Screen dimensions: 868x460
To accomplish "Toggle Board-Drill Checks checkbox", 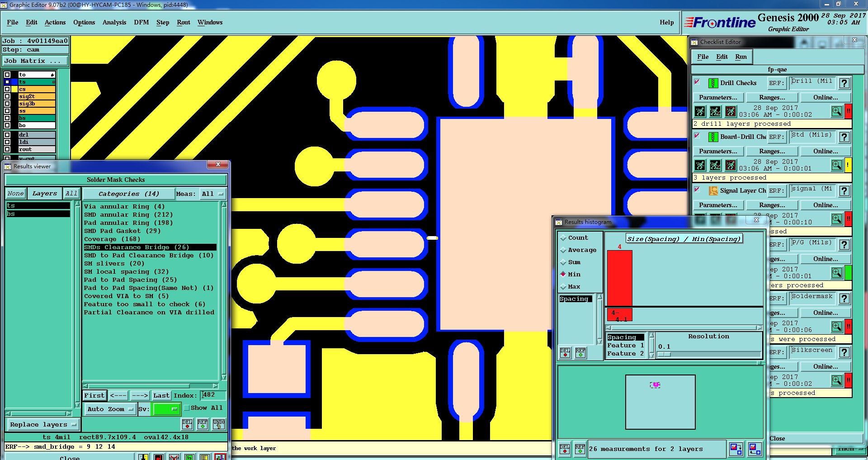I will coord(697,136).
